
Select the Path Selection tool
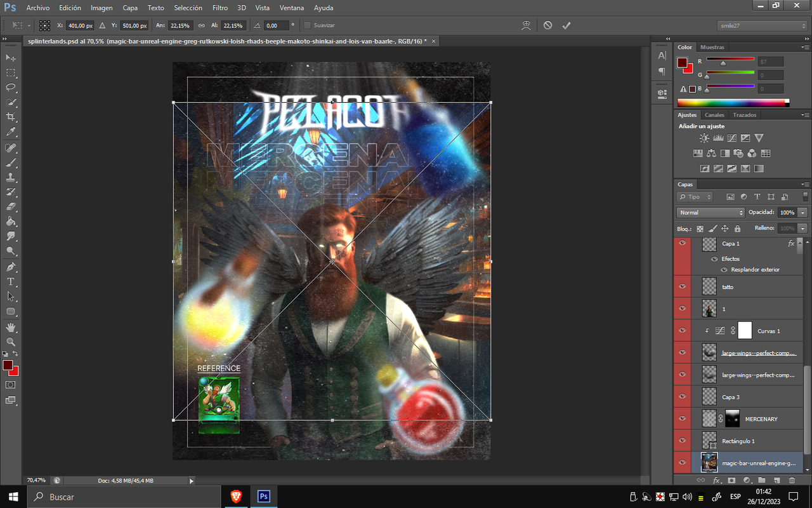(11, 297)
